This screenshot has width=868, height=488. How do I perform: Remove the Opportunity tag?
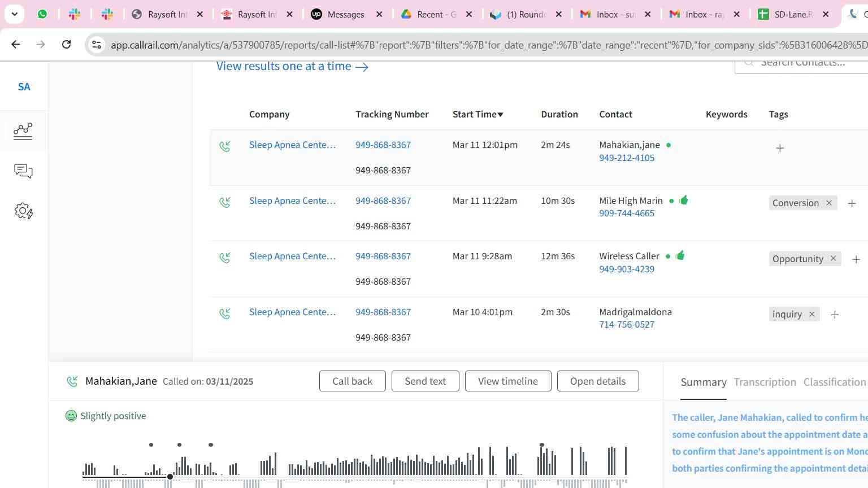tap(833, 259)
